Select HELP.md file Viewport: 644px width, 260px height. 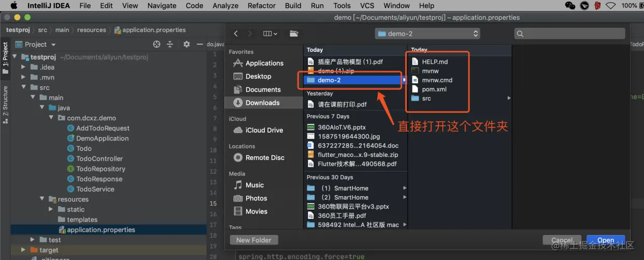tap(435, 62)
